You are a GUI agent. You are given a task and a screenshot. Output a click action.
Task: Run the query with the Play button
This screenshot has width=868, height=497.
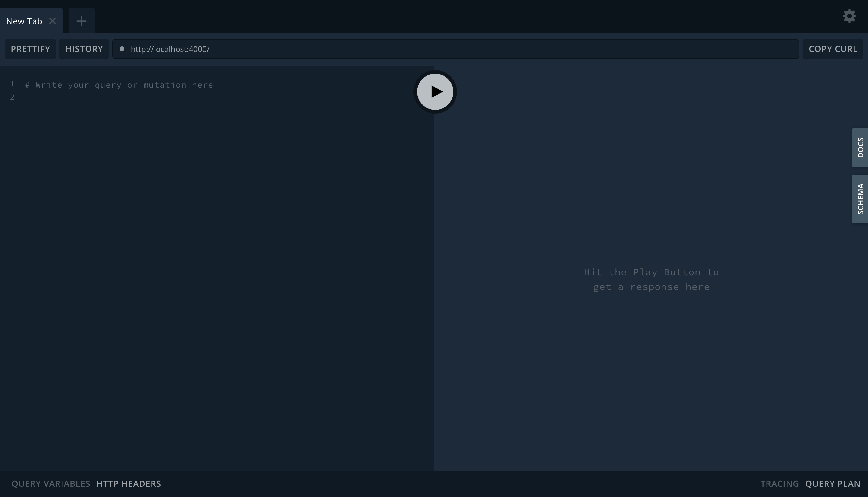(x=435, y=92)
